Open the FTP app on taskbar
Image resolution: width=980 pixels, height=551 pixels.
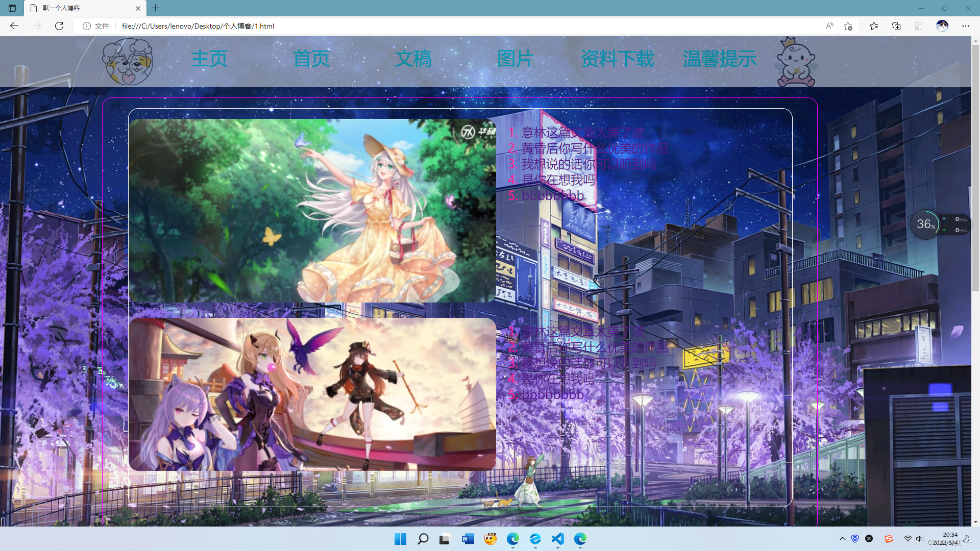tap(491, 539)
